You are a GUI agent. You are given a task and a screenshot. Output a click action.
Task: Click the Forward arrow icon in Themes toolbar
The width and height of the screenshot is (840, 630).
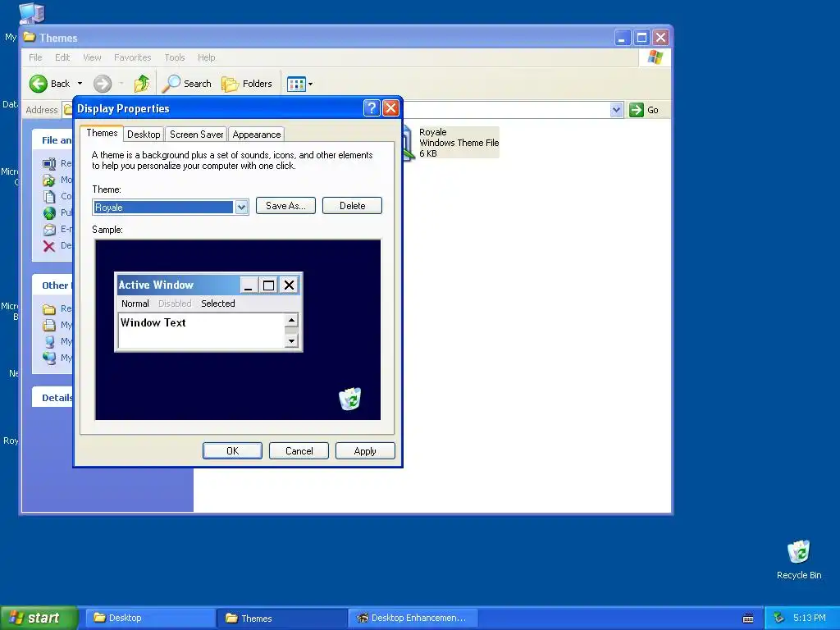pos(103,84)
